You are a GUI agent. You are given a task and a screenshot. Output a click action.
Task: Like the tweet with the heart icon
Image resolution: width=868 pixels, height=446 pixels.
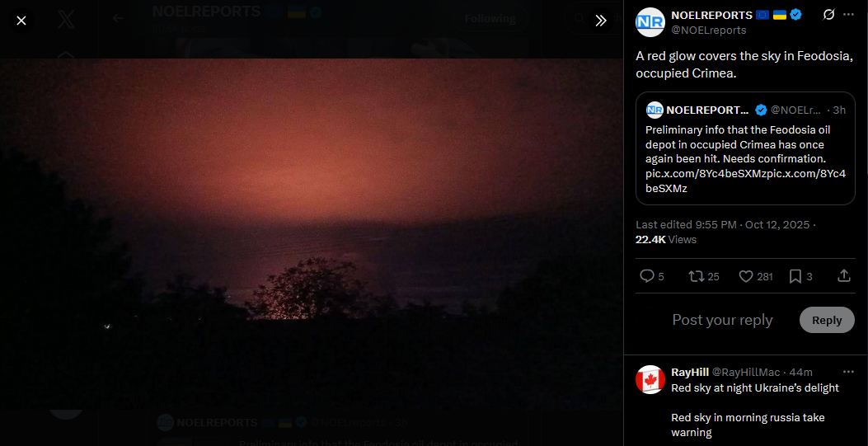pyautogui.click(x=746, y=276)
